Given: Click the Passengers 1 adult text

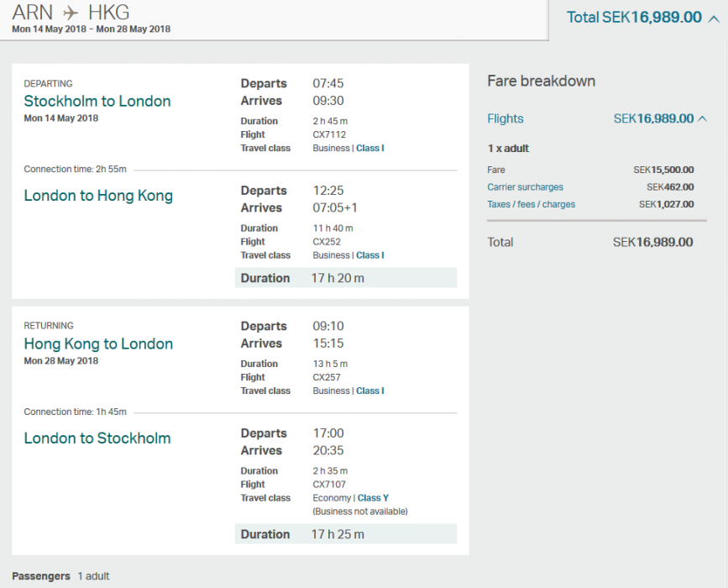Looking at the screenshot, I should coord(60,576).
